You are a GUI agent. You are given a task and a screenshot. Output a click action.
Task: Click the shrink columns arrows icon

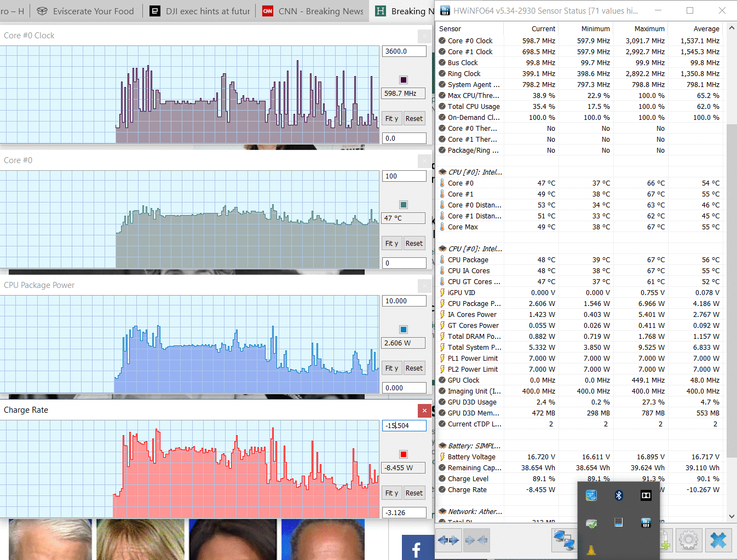tap(476, 540)
